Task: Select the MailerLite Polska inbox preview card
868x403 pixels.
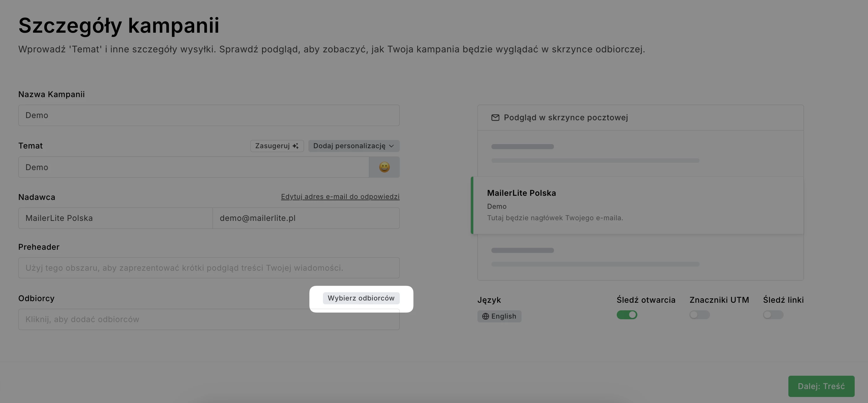Action: [x=637, y=205]
